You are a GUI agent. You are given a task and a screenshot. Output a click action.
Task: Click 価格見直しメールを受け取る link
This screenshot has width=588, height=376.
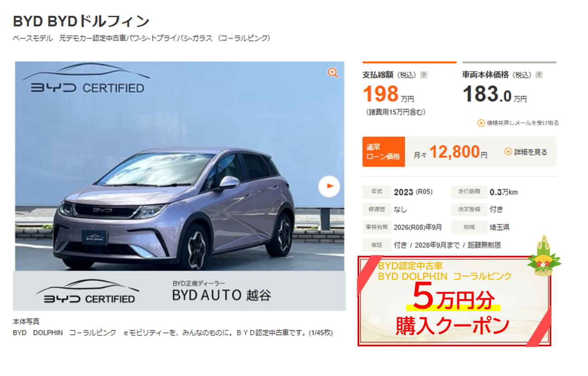(x=522, y=123)
